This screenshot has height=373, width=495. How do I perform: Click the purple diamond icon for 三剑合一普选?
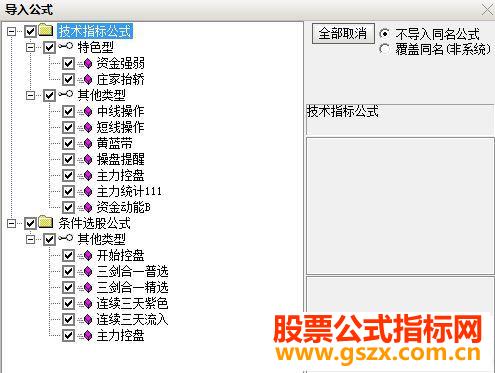pos(88,272)
